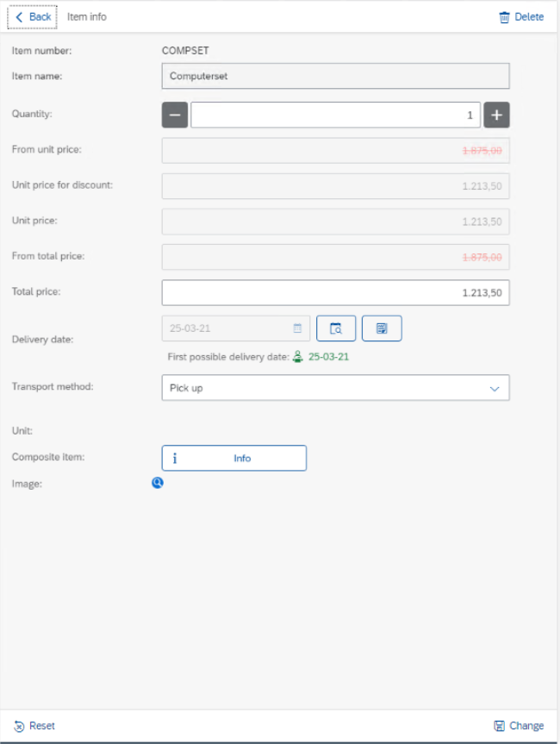Increase quantity with the plus button
This screenshot has height=744, width=560.
point(497,115)
